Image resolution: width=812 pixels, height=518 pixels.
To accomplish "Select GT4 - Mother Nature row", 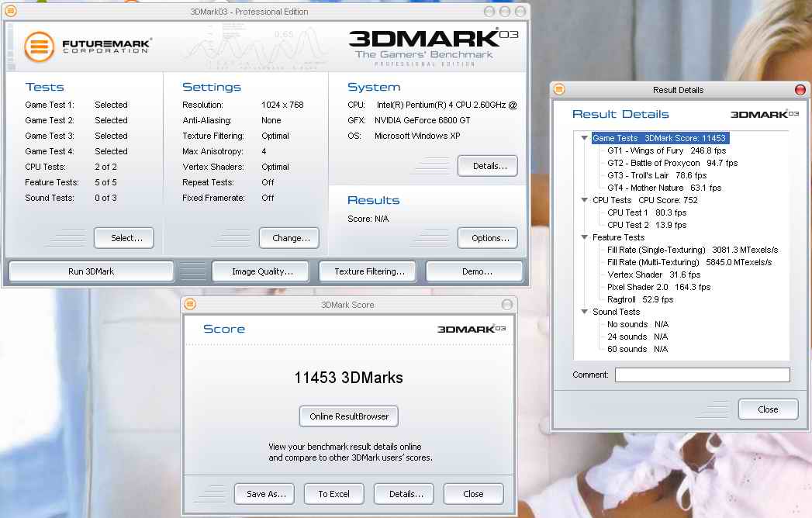I will (664, 188).
